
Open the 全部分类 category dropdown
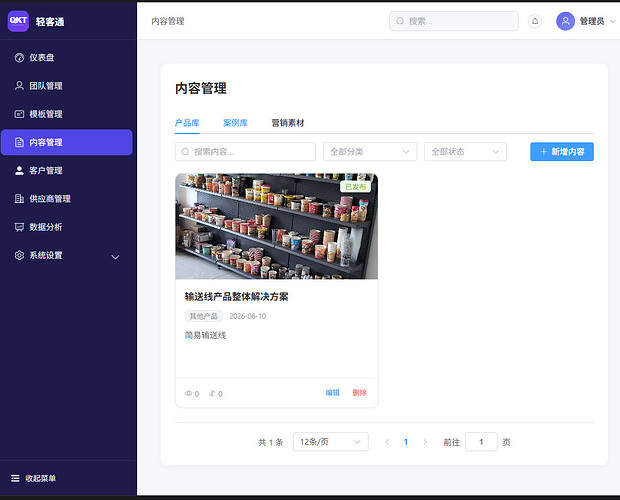click(370, 152)
